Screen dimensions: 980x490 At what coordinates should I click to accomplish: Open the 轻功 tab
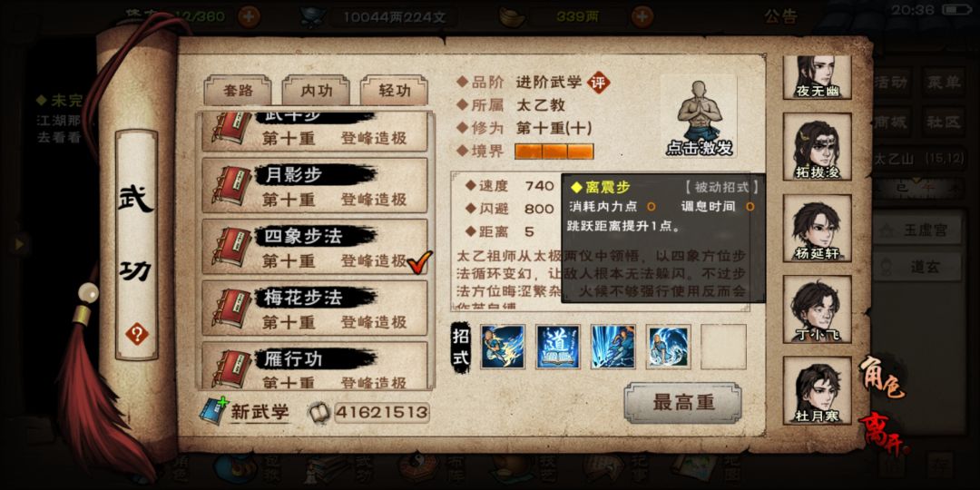pos(395,92)
